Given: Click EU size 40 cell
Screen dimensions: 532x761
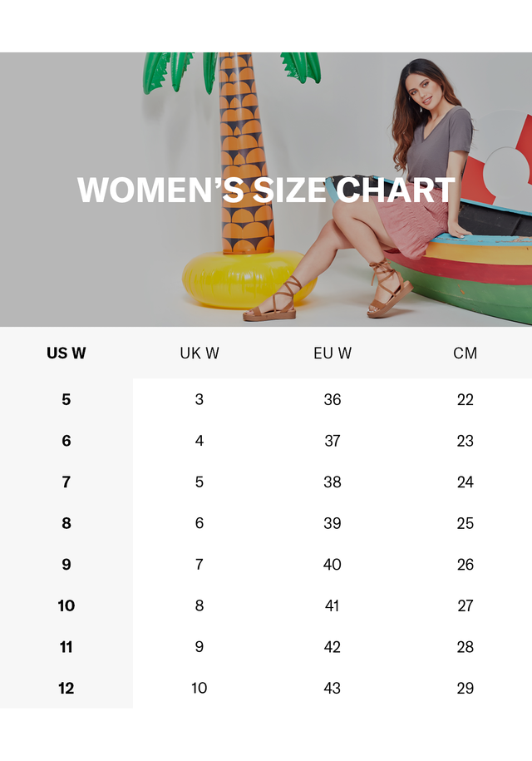Looking at the screenshot, I should [x=332, y=565].
